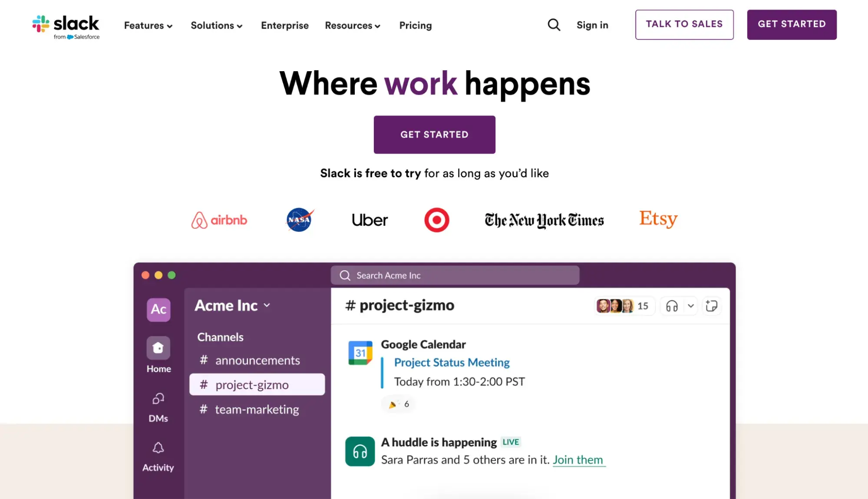Enable huddle by clicking Join them link
The width and height of the screenshot is (868, 499).
click(x=577, y=460)
